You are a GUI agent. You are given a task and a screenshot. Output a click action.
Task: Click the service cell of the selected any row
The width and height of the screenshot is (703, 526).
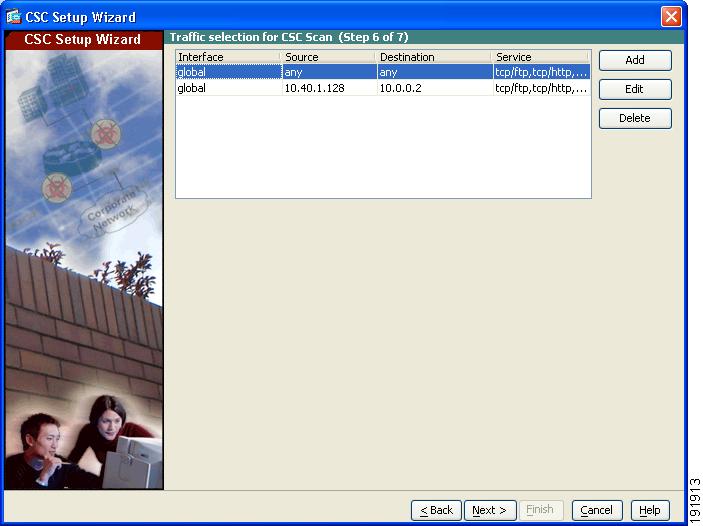coord(542,72)
